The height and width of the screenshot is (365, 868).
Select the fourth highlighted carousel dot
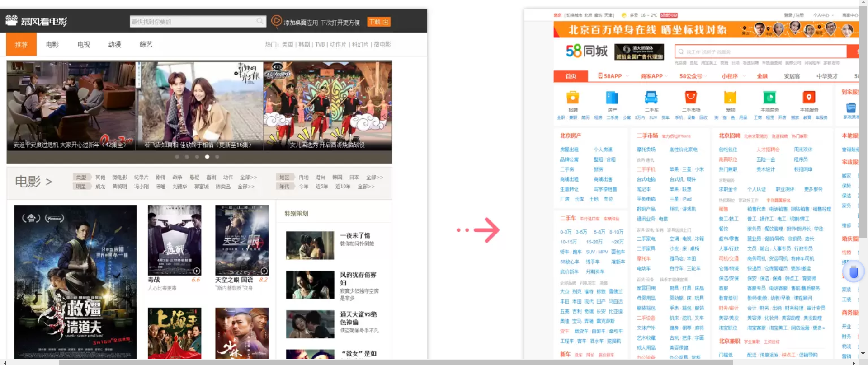click(x=207, y=157)
